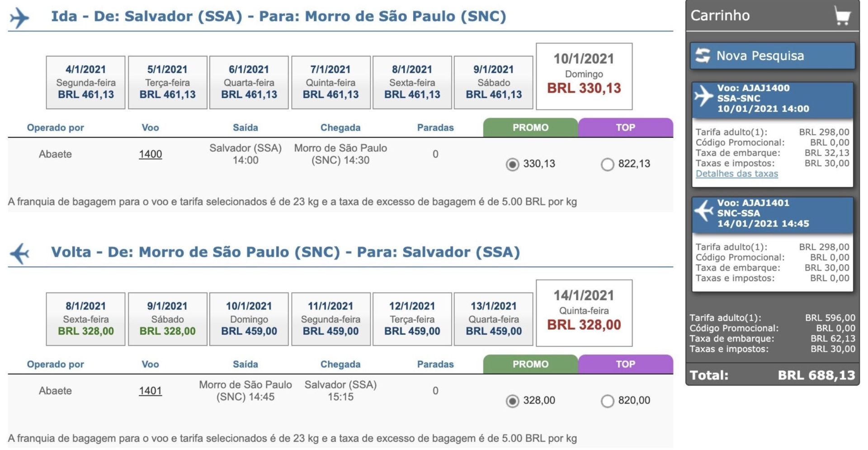
Task: Click the purple TOP header in return table
Action: click(x=625, y=364)
